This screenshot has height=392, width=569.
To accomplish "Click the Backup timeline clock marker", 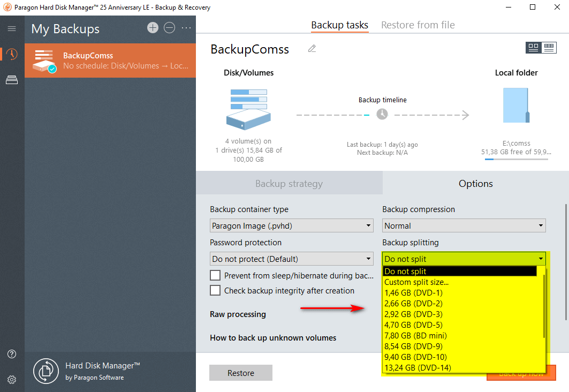I will (x=382, y=115).
